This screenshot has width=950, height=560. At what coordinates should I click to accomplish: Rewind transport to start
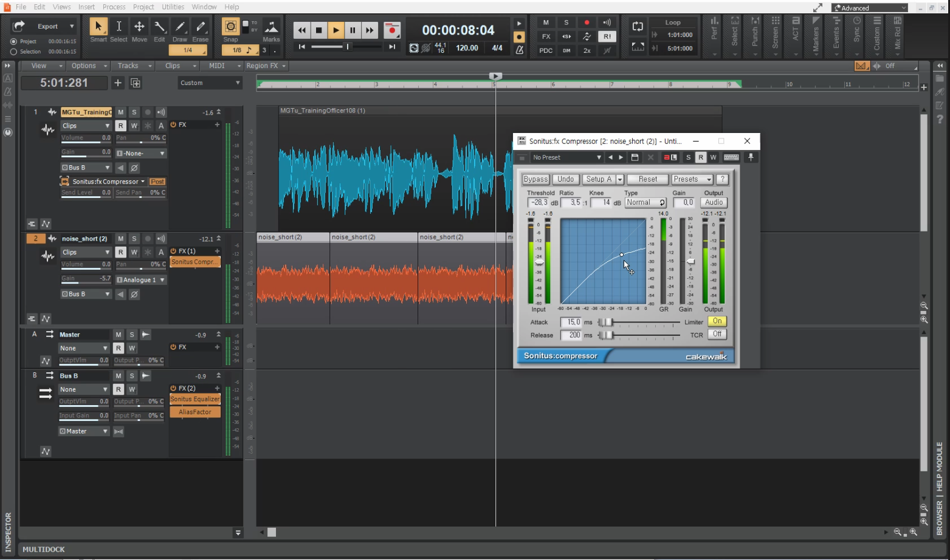301,30
